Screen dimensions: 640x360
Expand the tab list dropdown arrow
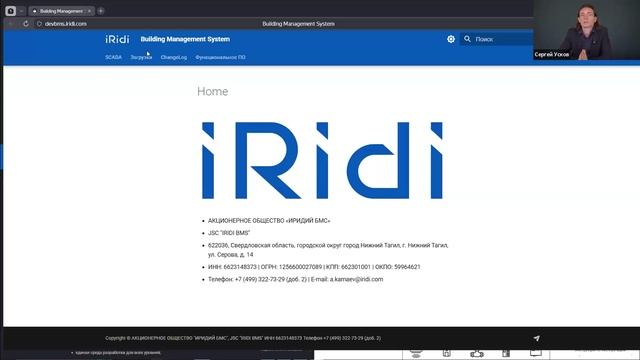pos(22,11)
